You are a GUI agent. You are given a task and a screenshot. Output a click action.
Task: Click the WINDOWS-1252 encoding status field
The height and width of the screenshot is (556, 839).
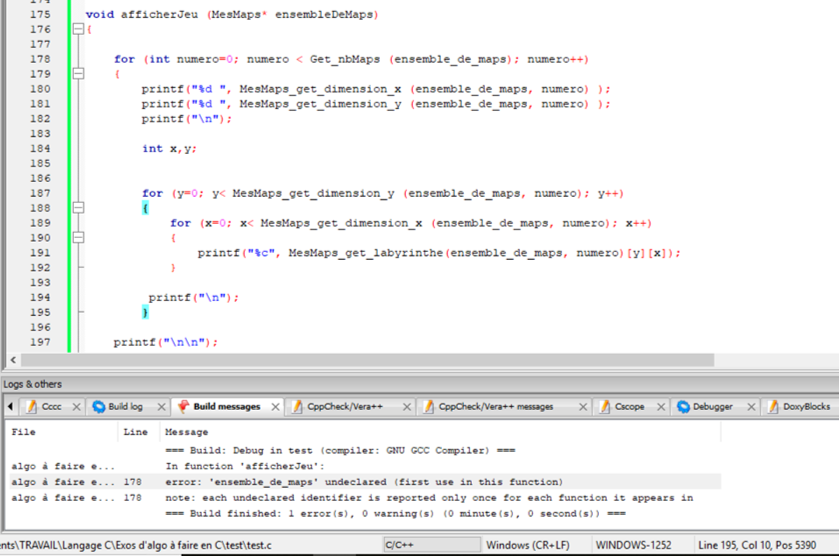pyautogui.click(x=636, y=545)
